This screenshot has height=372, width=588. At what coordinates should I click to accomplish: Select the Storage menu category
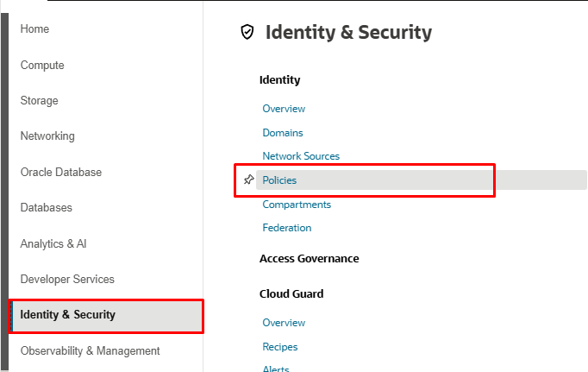pyautogui.click(x=39, y=101)
